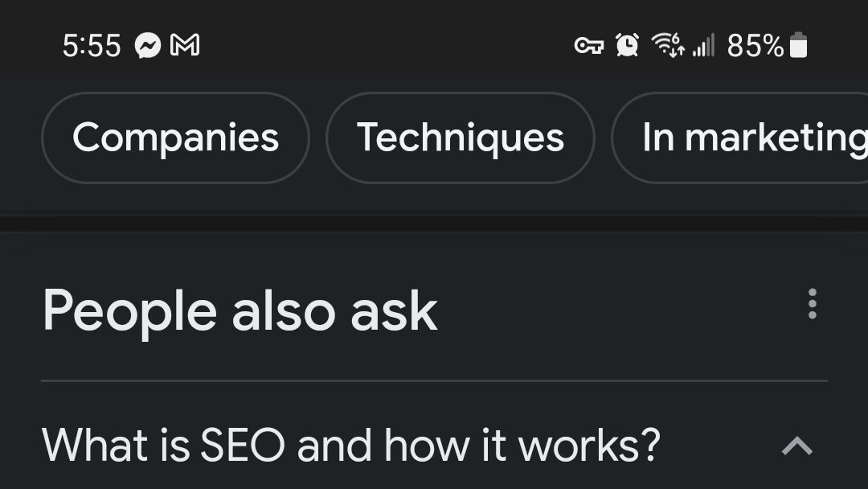Tap the People also ask heading
Screen dimensions: 868x489
tap(240, 311)
